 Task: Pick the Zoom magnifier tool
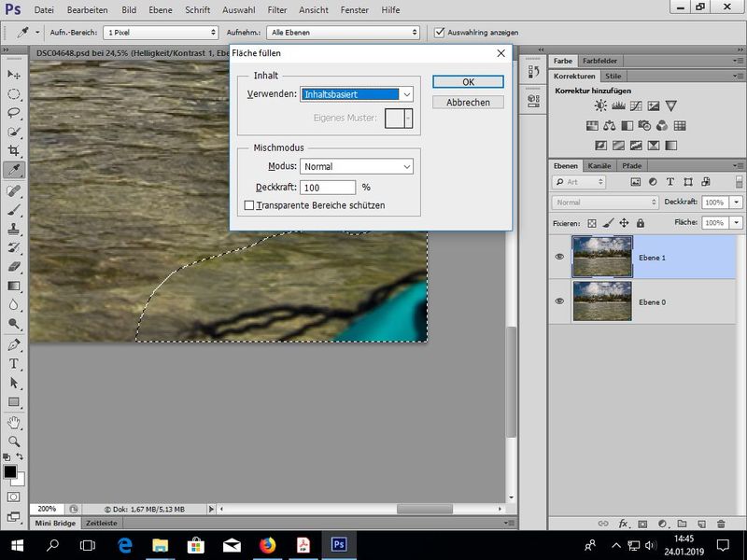[14, 441]
